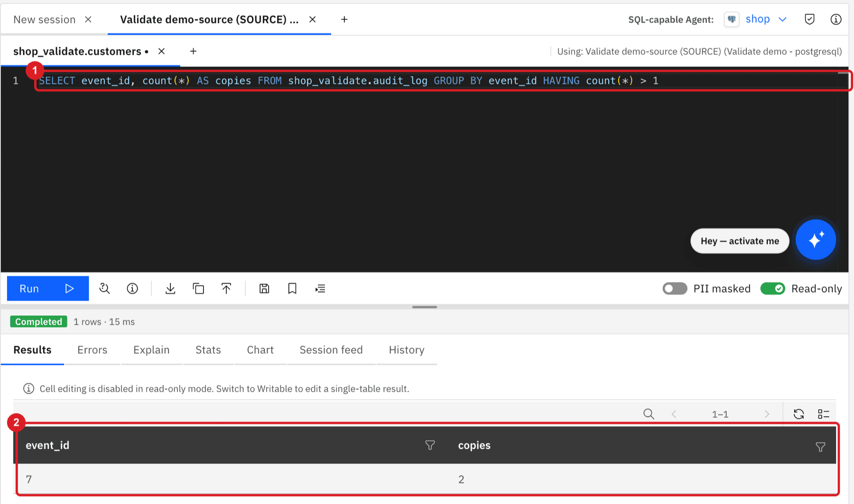The height and width of the screenshot is (504, 854).
Task: Switch to the New session tab
Action: pos(44,19)
